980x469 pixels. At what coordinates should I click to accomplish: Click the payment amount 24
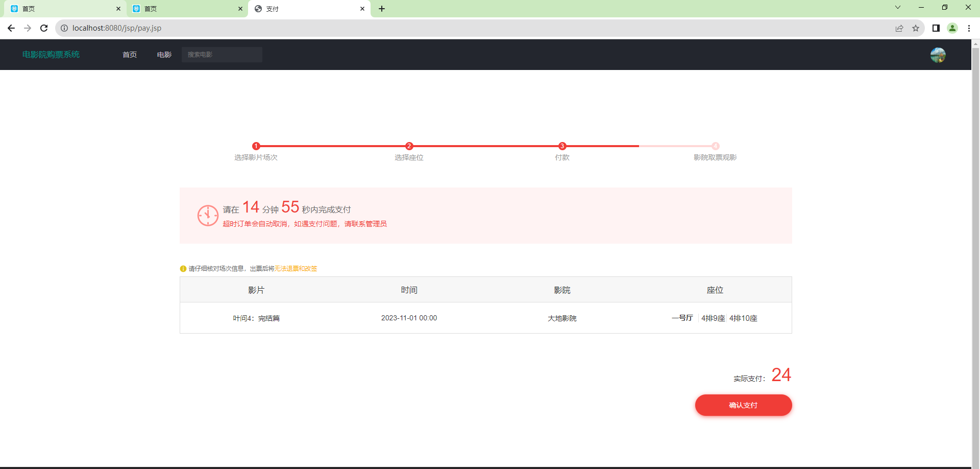[x=781, y=375]
